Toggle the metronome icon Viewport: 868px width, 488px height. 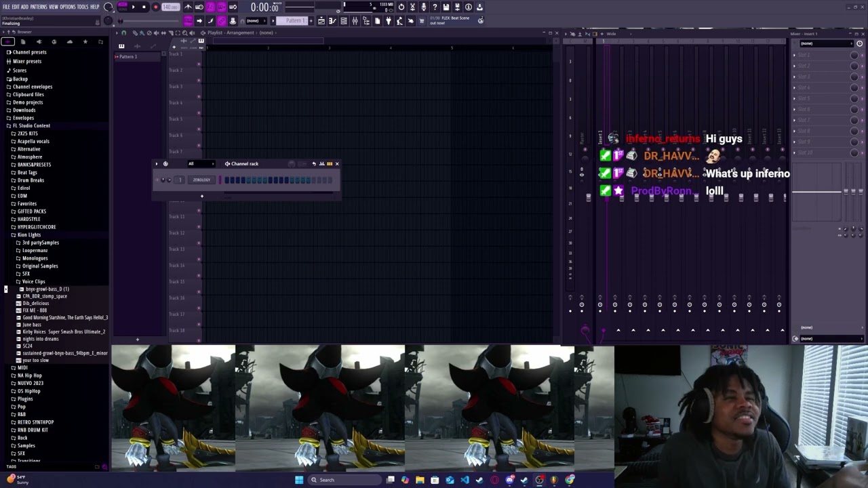pyautogui.click(x=188, y=7)
